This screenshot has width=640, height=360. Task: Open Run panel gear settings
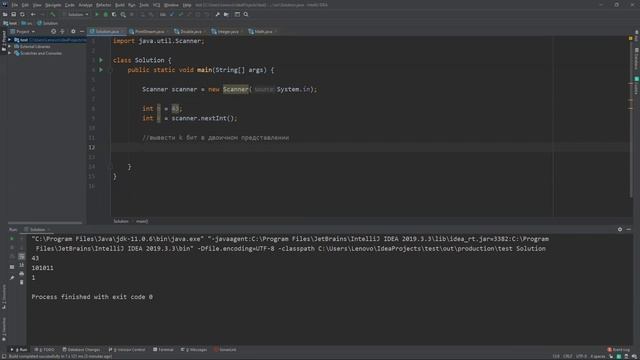click(x=620, y=229)
